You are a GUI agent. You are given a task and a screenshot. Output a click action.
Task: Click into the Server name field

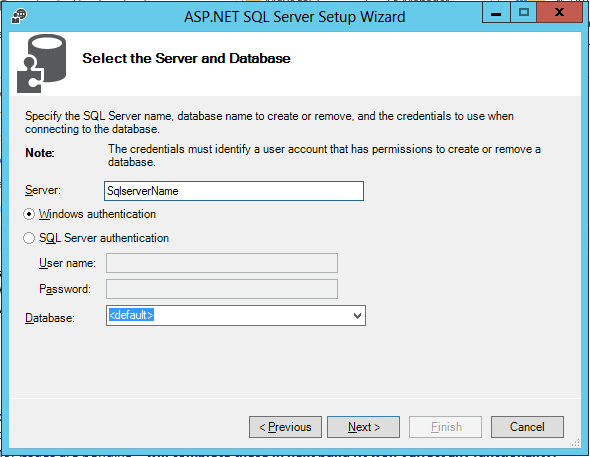[234, 191]
